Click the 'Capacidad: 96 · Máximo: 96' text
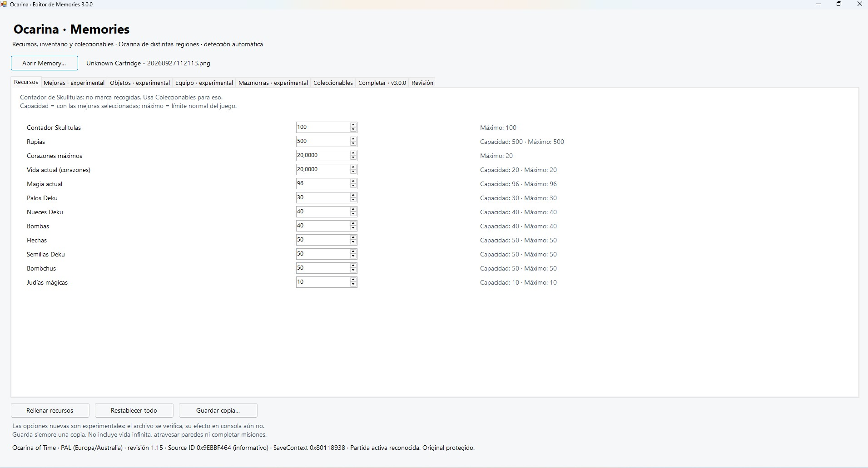This screenshot has height=468, width=868. coord(518,184)
